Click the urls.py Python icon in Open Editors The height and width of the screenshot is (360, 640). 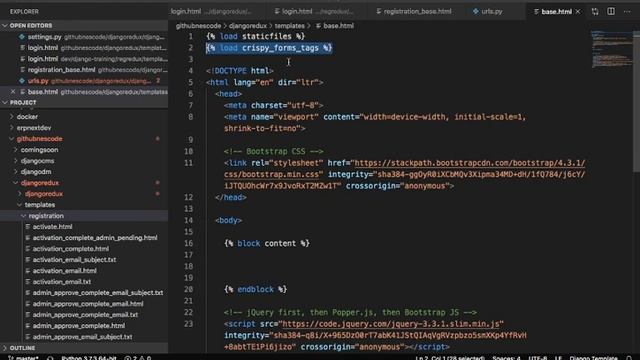(22, 81)
